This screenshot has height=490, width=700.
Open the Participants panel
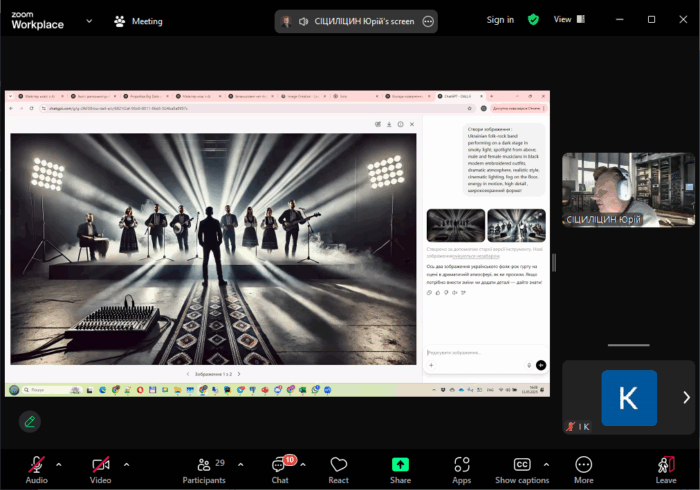coord(204,466)
